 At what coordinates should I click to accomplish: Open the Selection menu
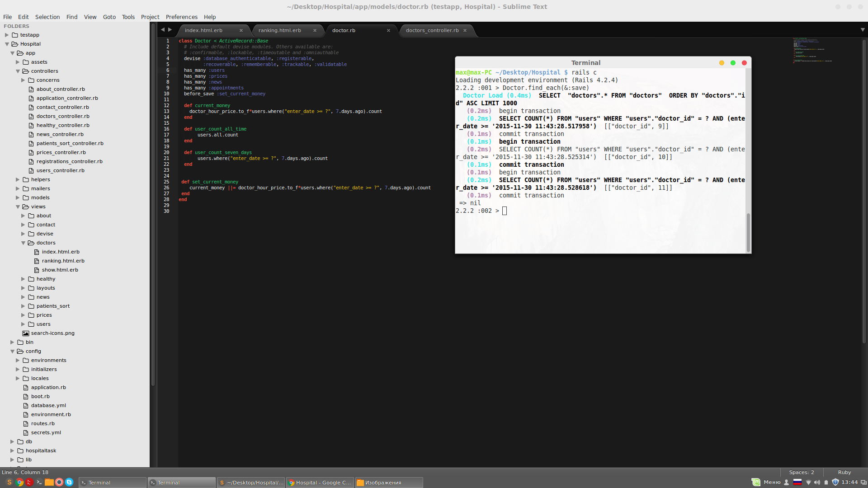[47, 17]
